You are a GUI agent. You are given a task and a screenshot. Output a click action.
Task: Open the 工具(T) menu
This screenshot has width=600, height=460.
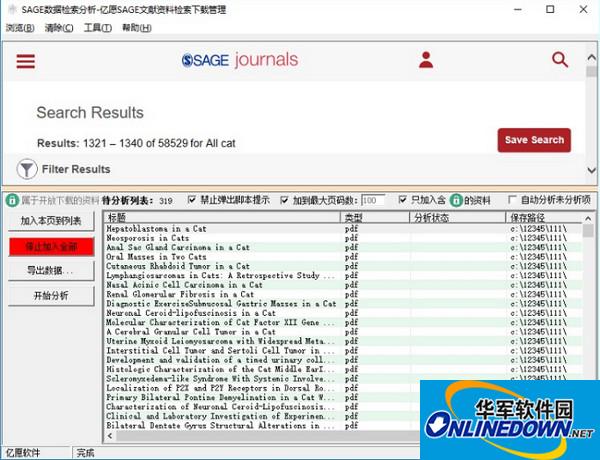coord(97,27)
